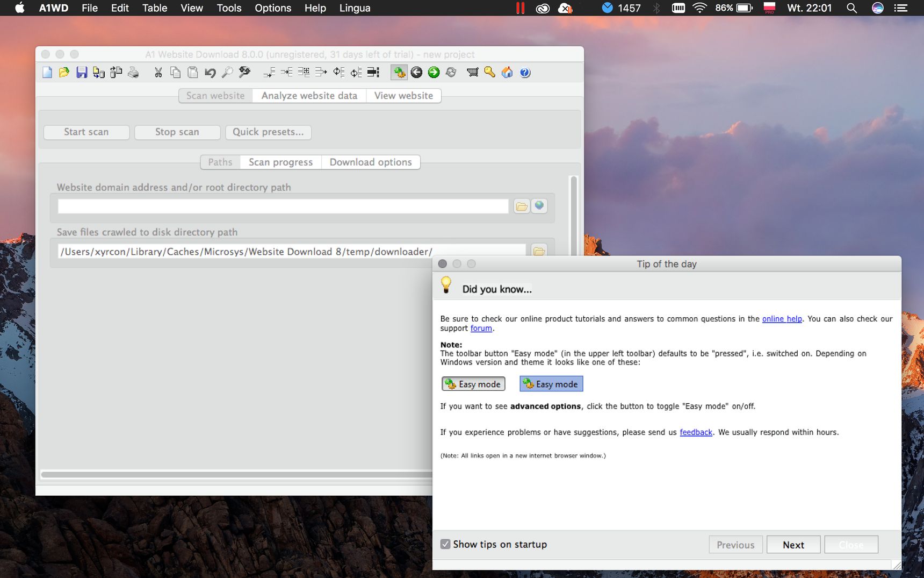
Task: Click the Save project floppy icon
Action: click(x=82, y=73)
